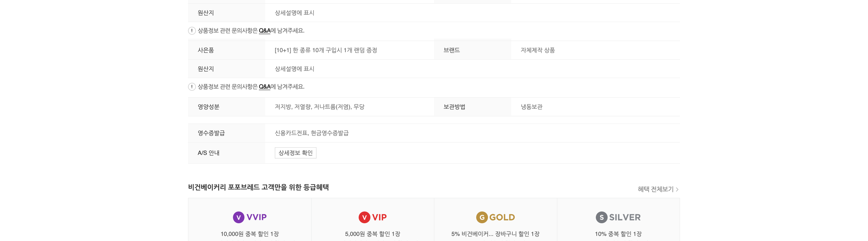Click the 브랜드 value 자체제작 상품
This screenshot has height=241, width=868.
click(538, 50)
